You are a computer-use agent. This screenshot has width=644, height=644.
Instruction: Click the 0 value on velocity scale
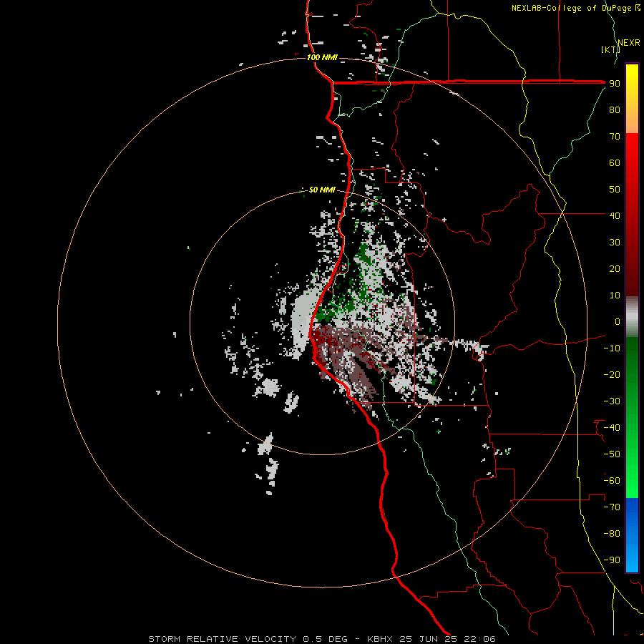pyautogui.click(x=618, y=321)
